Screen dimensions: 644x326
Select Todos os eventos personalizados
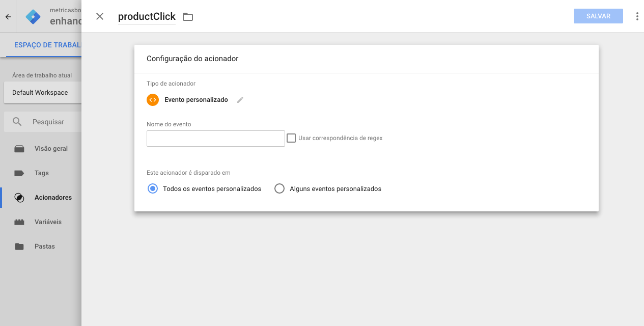pos(153,188)
